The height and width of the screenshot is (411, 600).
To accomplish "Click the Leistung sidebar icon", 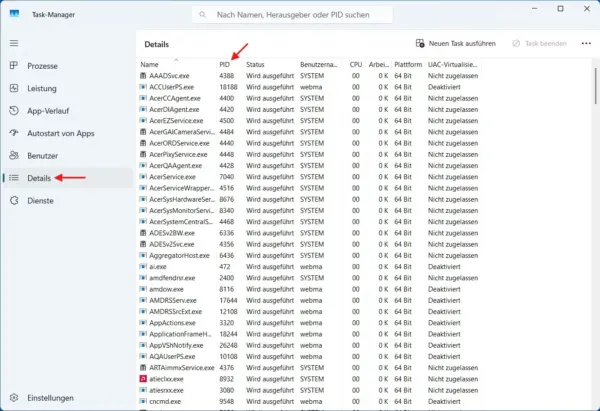I will (14, 88).
